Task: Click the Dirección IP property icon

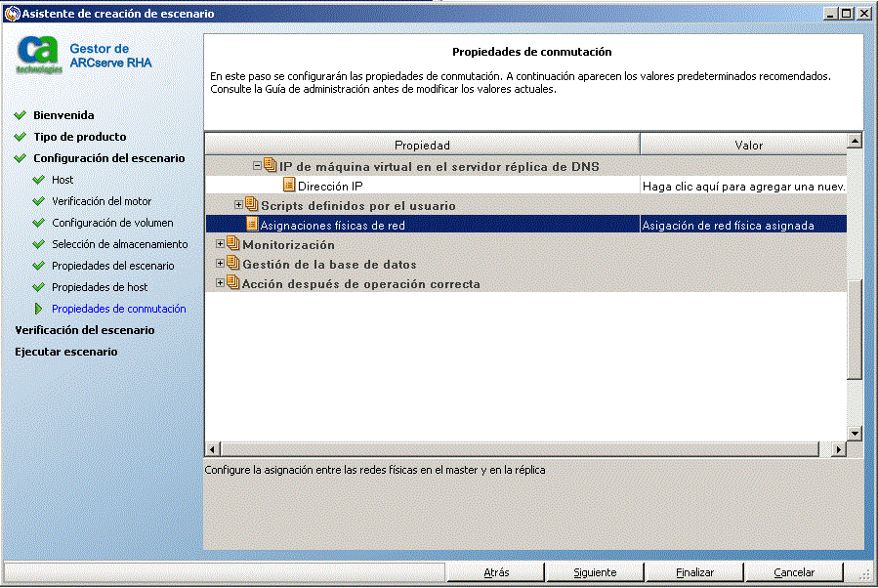Action: (288, 185)
